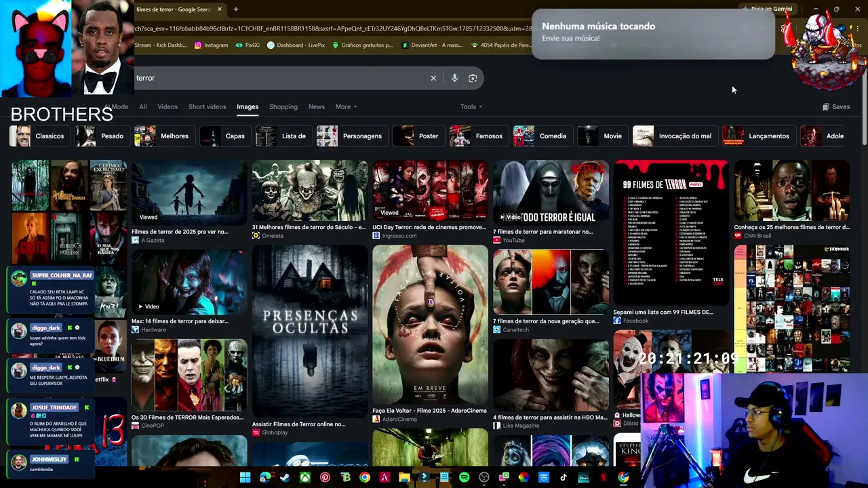
Task: Open the Instagram bookmark
Action: pos(211,45)
